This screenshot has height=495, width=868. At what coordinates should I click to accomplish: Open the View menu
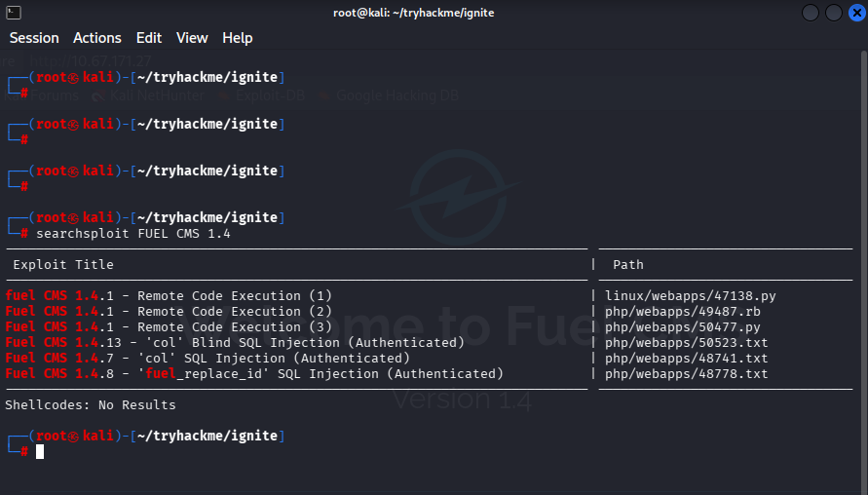tap(192, 38)
